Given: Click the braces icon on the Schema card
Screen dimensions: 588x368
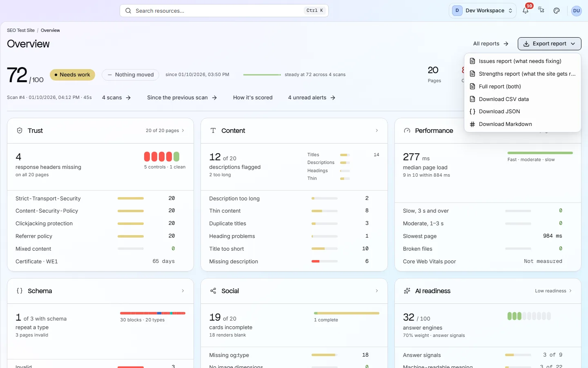Looking at the screenshot, I should point(20,291).
